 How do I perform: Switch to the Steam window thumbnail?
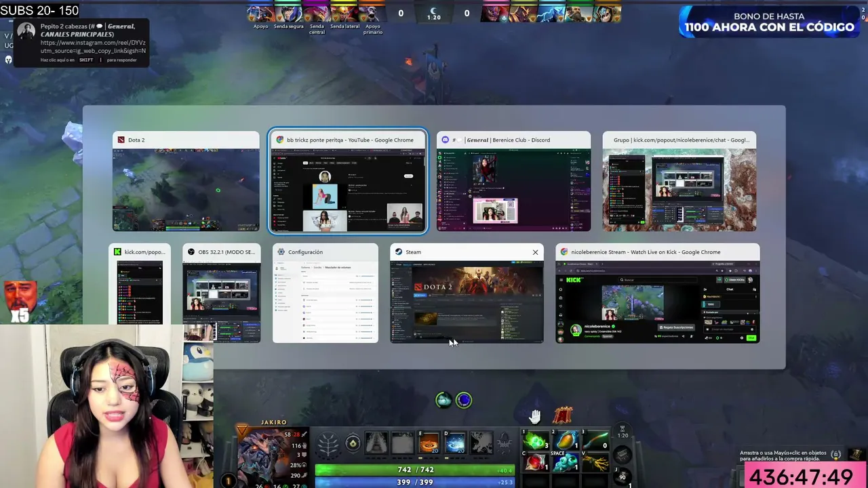467,293
